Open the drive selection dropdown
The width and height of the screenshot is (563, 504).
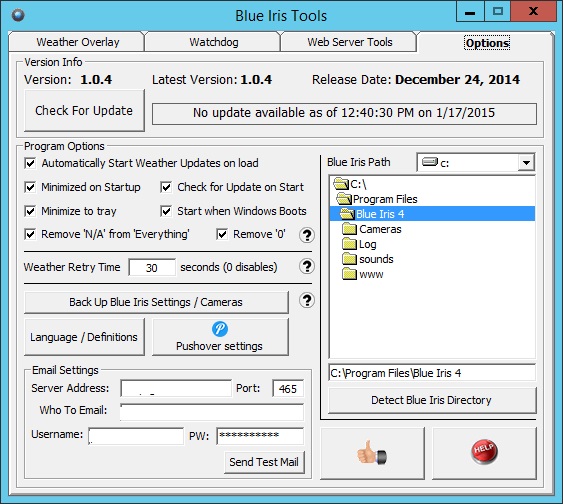point(526,163)
